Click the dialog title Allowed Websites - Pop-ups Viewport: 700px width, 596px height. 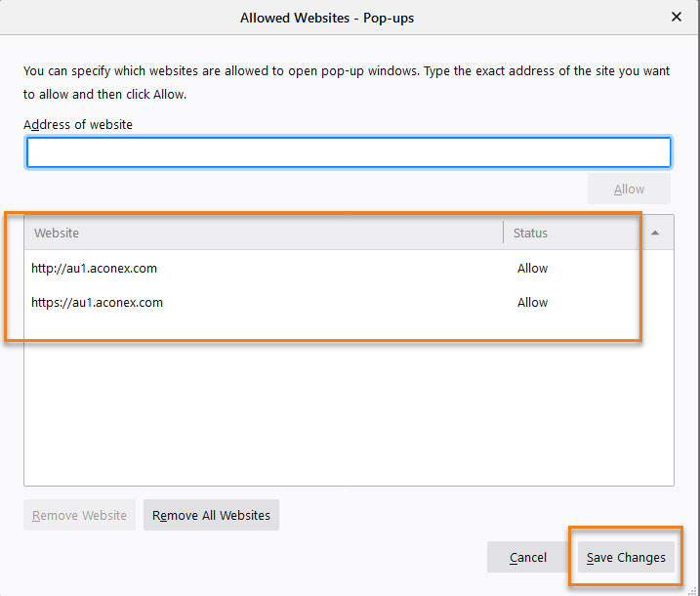[327, 18]
